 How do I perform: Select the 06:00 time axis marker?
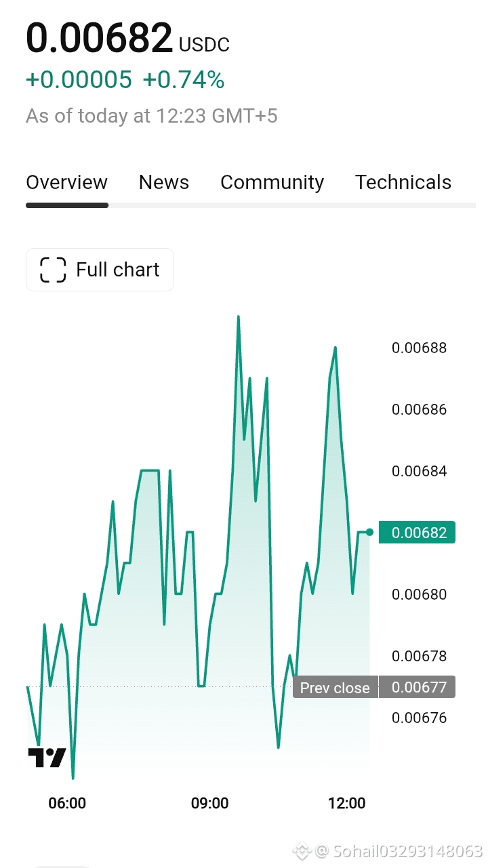click(x=67, y=804)
